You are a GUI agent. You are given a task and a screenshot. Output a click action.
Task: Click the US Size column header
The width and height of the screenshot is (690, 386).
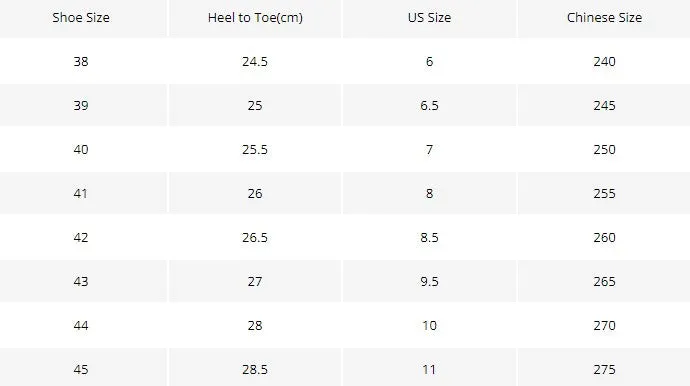coord(429,18)
